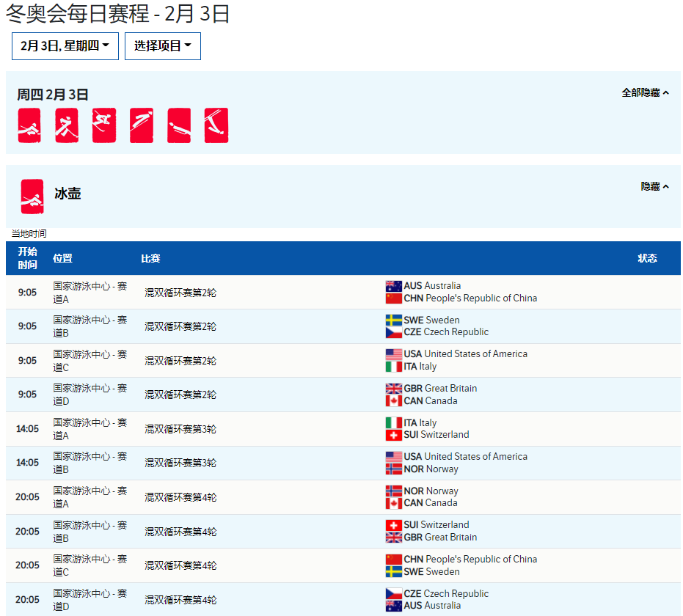Click the 开始时间 column header

(x=28, y=258)
